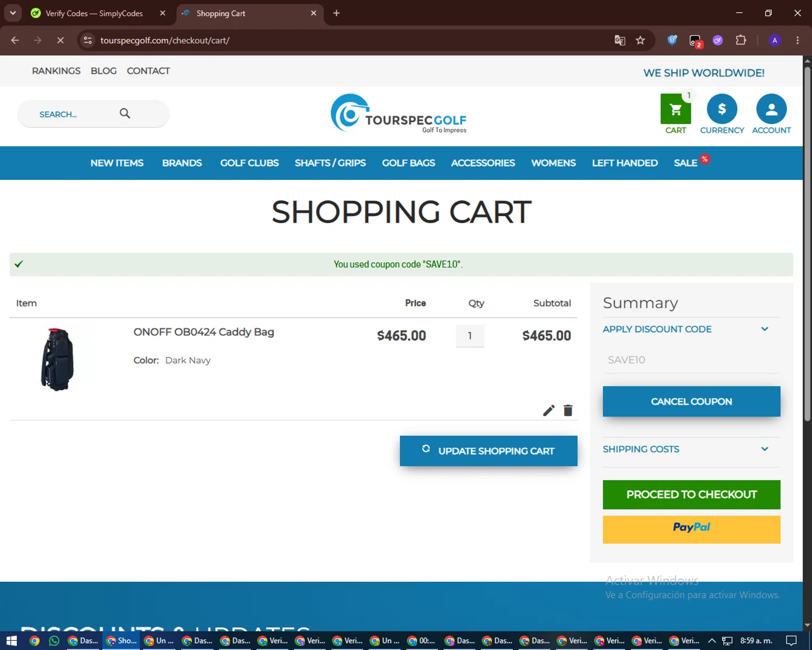Open the BLOG link
Viewport: 812px width, 650px height.
pos(103,71)
